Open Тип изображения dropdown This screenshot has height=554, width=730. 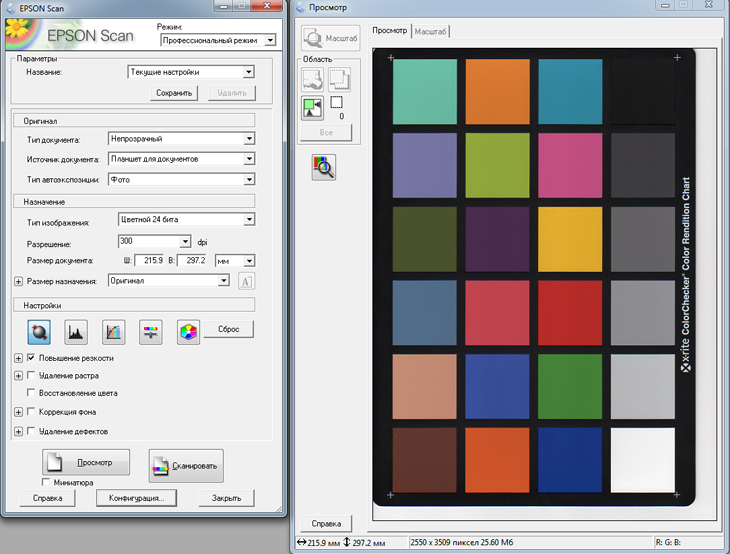coord(187,219)
